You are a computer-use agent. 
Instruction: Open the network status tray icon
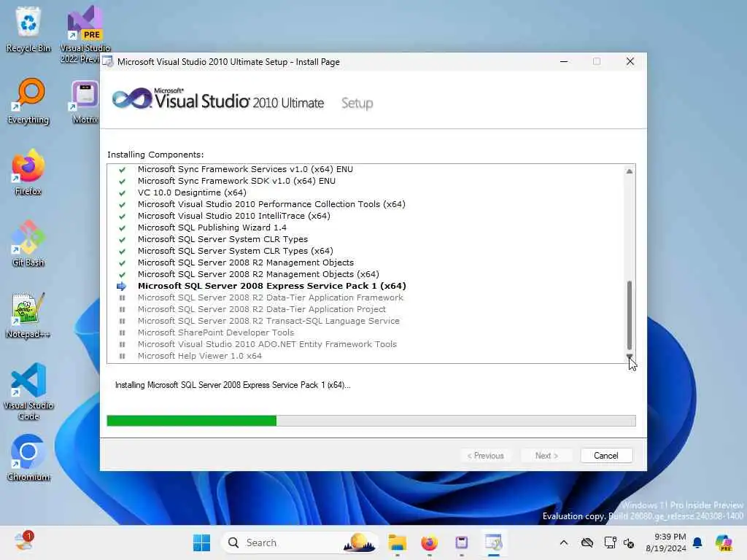click(x=611, y=542)
